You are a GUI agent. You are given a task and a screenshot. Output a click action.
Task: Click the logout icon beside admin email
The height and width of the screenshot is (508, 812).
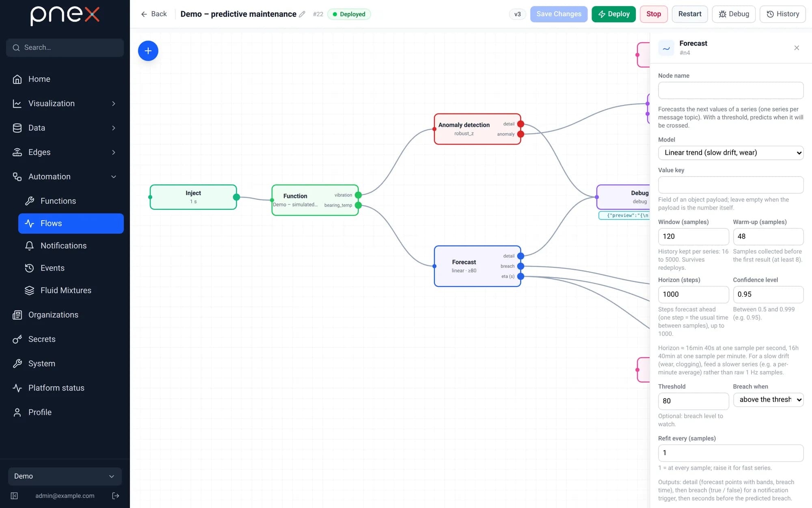click(x=116, y=496)
